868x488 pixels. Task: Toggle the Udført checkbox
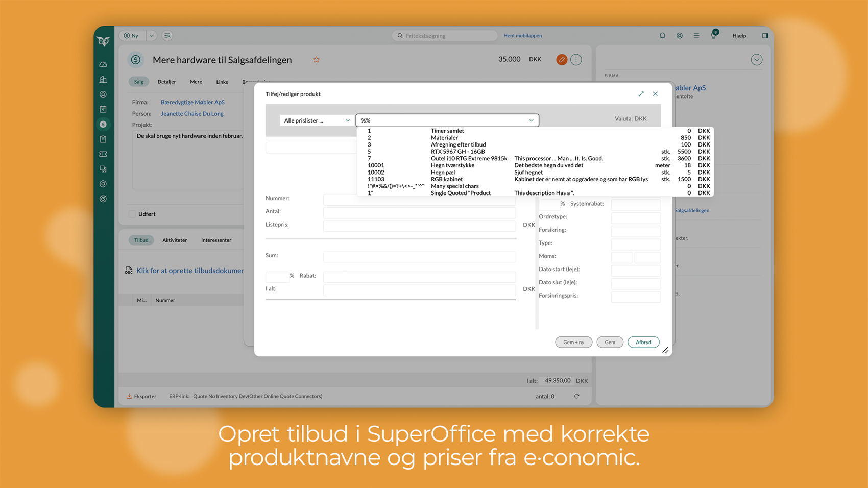pos(132,214)
